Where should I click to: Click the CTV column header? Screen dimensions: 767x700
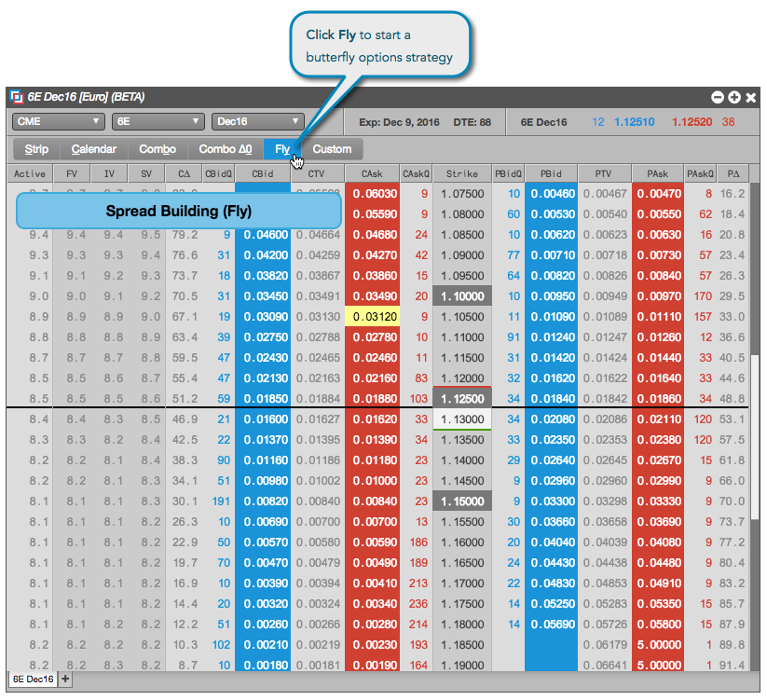click(x=317, y=173)
